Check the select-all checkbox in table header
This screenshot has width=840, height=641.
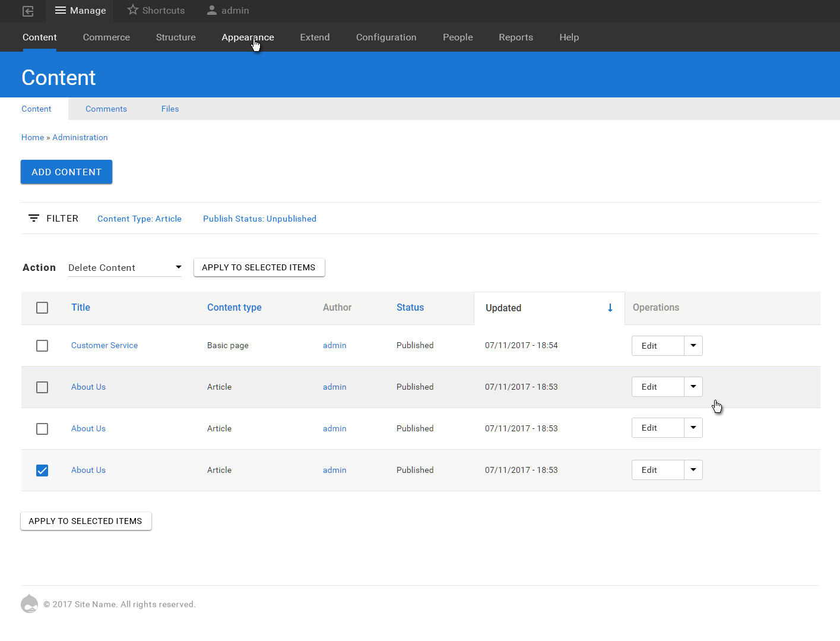(x=42, y=308)
